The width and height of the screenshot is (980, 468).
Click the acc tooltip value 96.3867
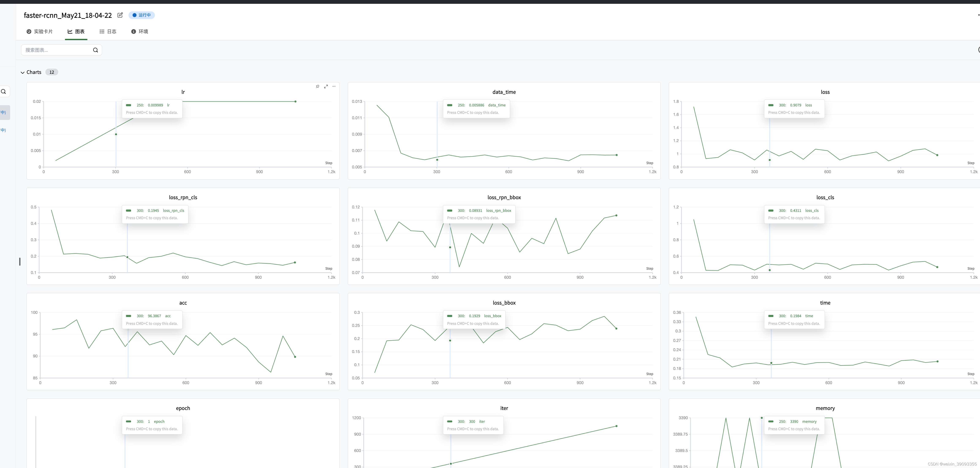point(154,316)
